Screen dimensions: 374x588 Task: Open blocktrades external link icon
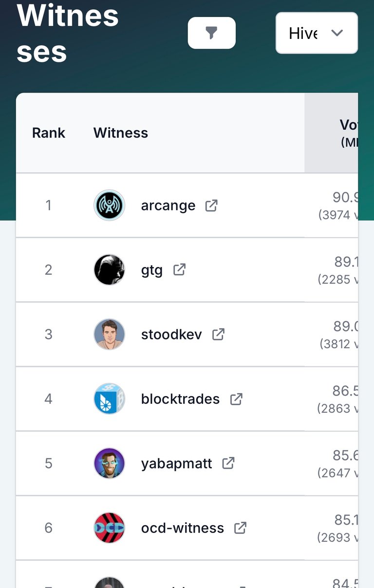pyautogui.click(x=236, y=399)
